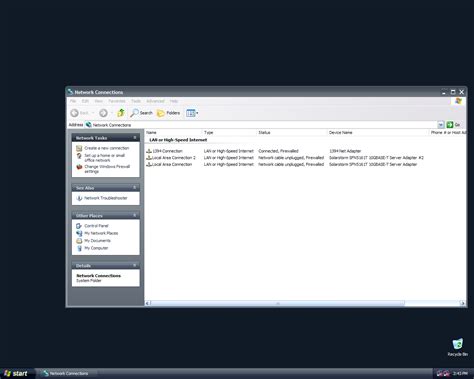The image size is (474, 379).
Task: Open the Tools menu
Action: (136, 101)
